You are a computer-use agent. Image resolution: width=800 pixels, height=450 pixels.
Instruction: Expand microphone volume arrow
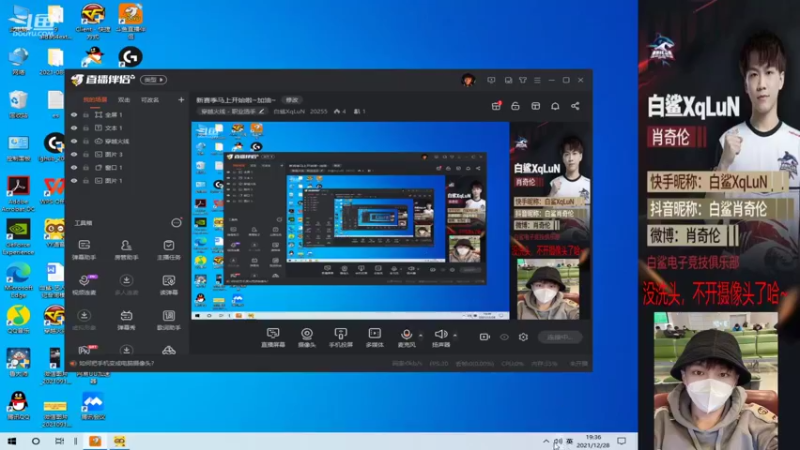coord(420,335)
